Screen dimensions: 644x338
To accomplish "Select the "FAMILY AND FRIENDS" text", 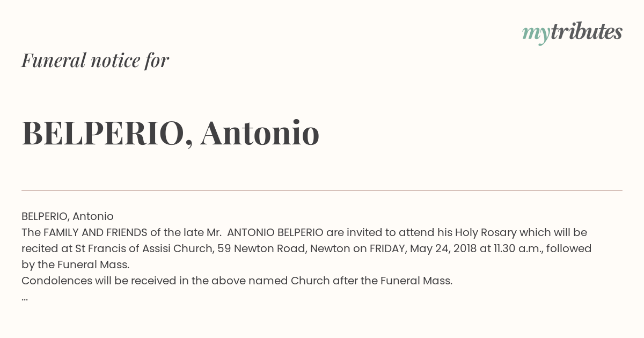I will tap(96, 232).
